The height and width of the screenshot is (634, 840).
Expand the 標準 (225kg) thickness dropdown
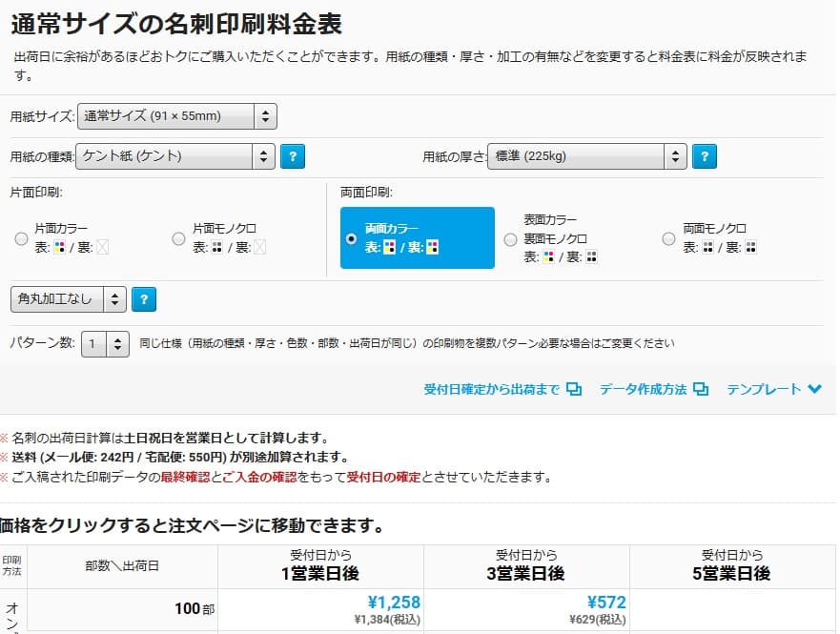point(586,156)
